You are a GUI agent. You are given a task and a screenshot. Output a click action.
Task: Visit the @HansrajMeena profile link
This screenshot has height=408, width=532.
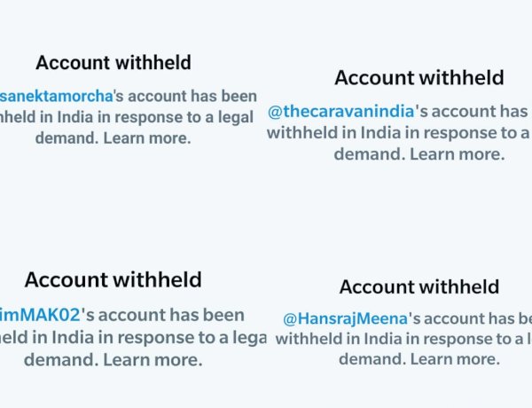[x=345, y=318]
